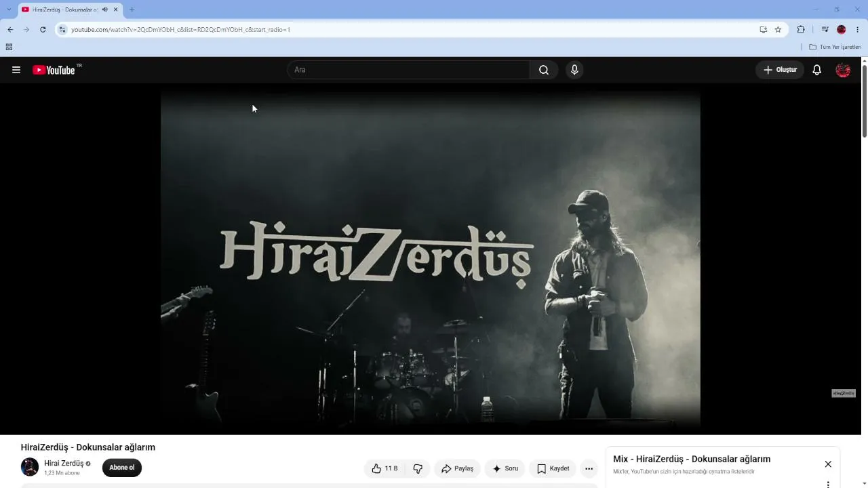The width and height of the screenshot is (868, 488).
Task: Open the browser media controls
Action: click(825, 29)
